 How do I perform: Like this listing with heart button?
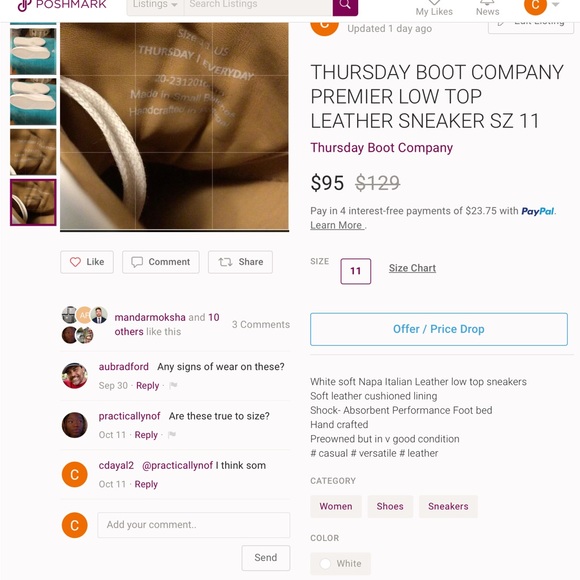[x=87, y=262]
